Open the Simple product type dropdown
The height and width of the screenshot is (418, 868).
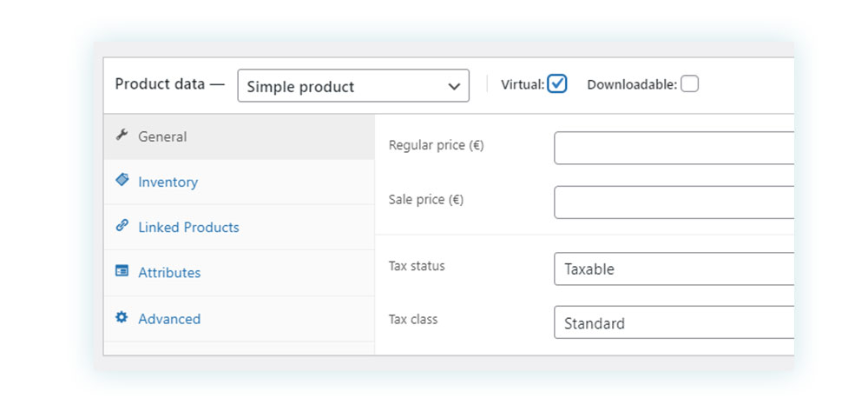[353, 86]
